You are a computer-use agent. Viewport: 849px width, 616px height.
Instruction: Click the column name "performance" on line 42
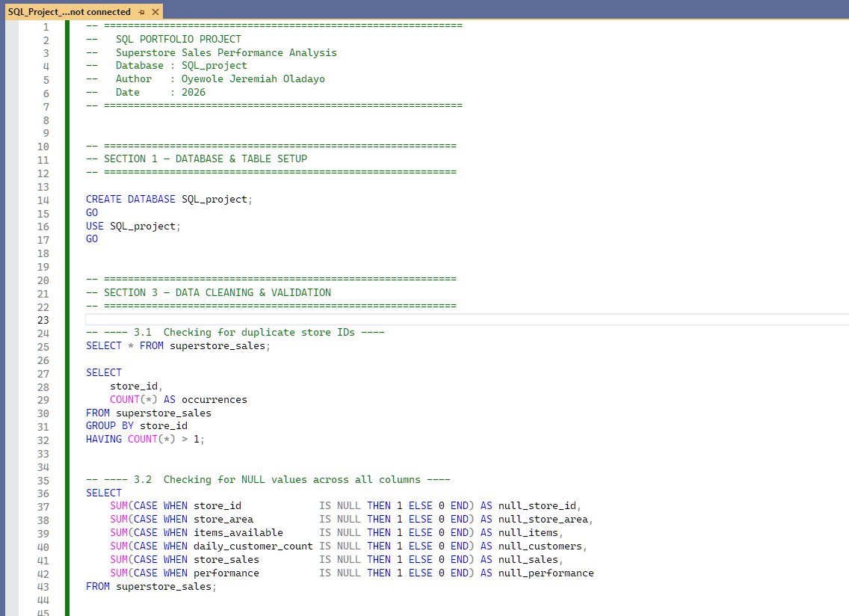(226, 573)
